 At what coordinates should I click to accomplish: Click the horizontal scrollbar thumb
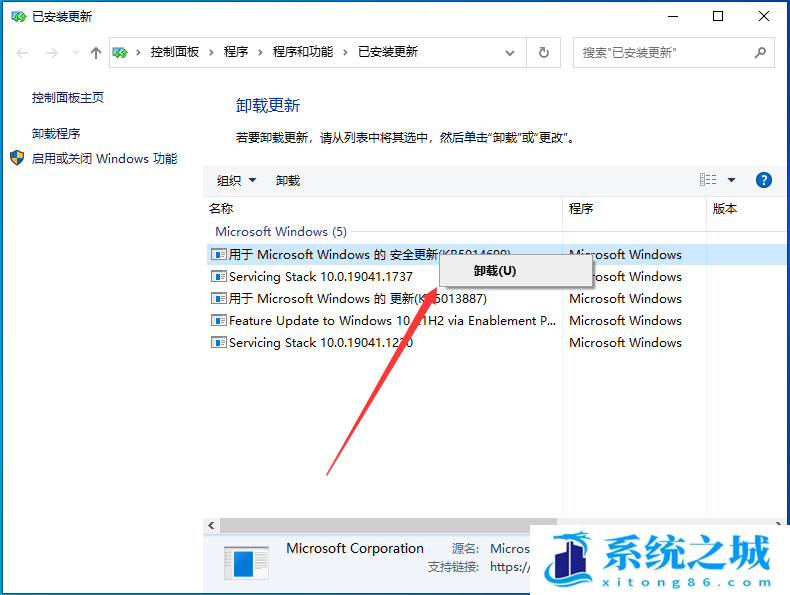[x=388, y=525]
